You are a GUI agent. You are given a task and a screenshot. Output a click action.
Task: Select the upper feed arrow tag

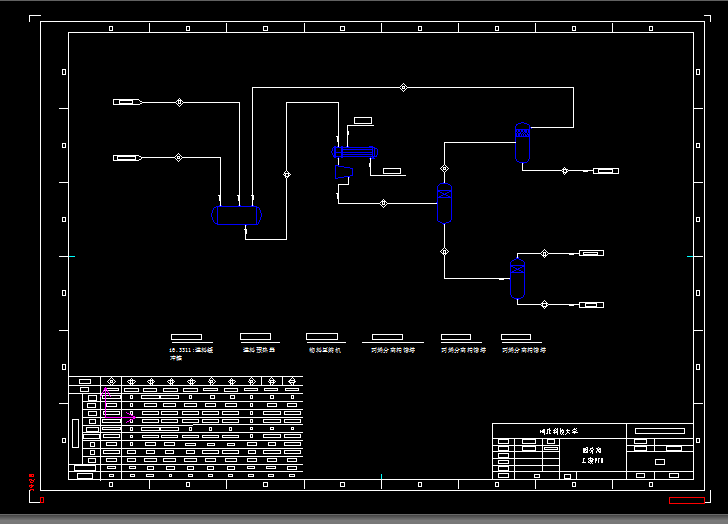(x=128, y=102)
